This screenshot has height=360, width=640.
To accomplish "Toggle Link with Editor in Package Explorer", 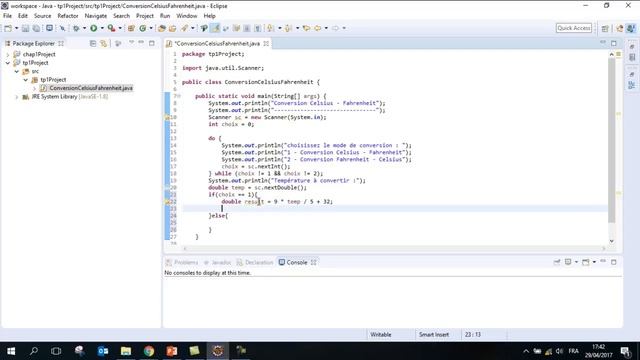I will (103, 43).
